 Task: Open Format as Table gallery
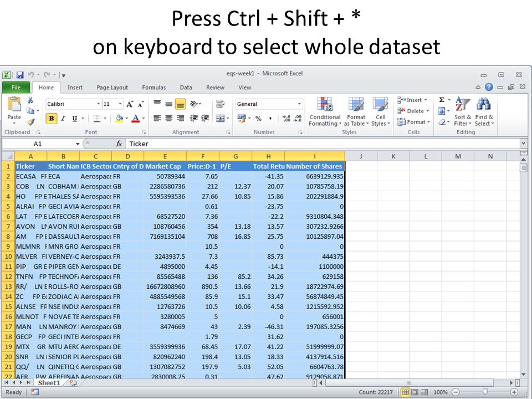[x=356, y=111]
